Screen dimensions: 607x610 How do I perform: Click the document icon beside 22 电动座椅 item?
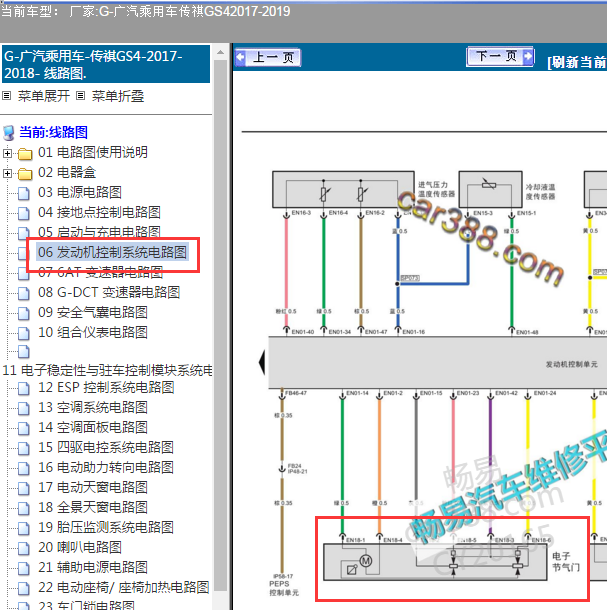pos(24,589)
